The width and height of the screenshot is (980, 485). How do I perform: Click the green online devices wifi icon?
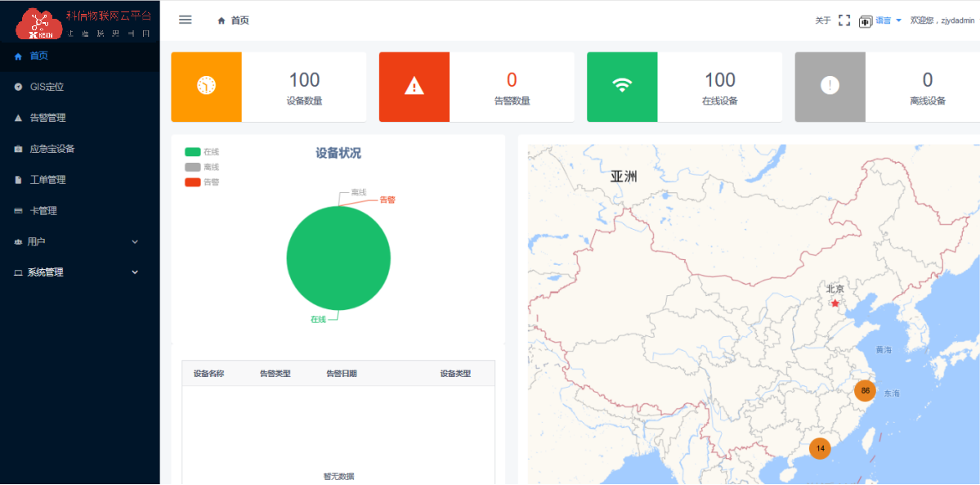622,86
